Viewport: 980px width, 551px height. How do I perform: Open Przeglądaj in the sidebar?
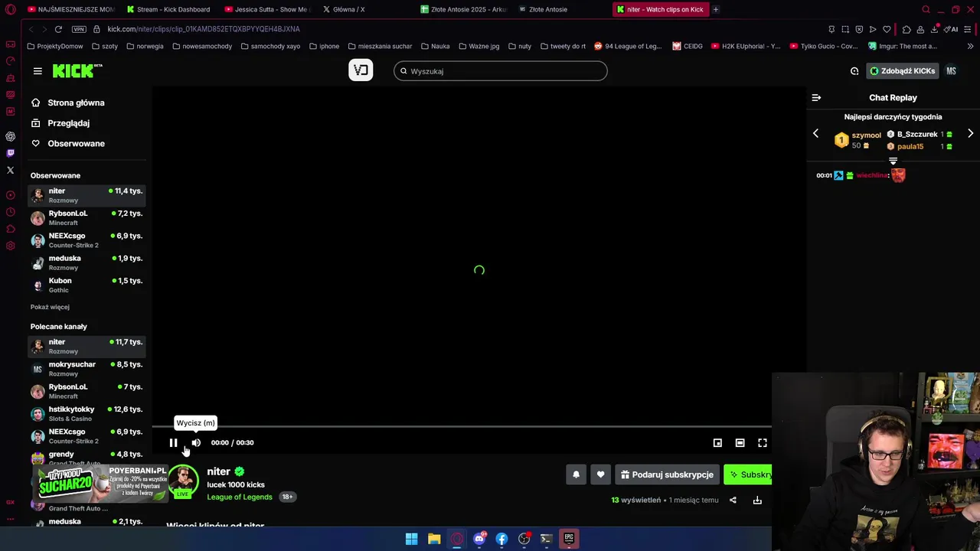point(68,122)
